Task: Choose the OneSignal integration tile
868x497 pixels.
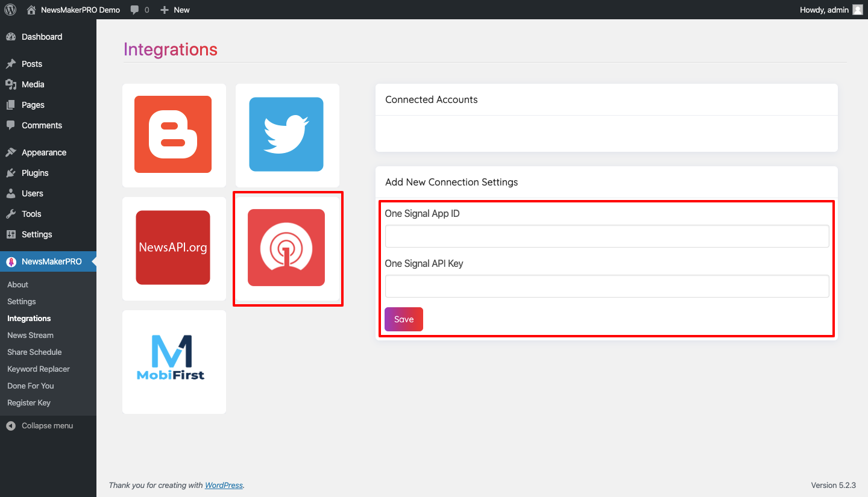Action: [x=287, y=248]
